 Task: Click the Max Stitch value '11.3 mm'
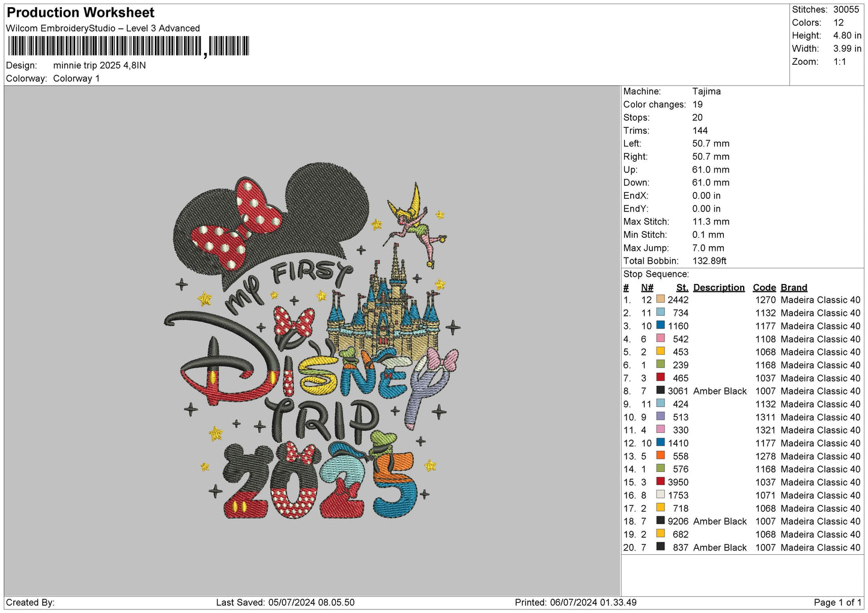(711, 222)
